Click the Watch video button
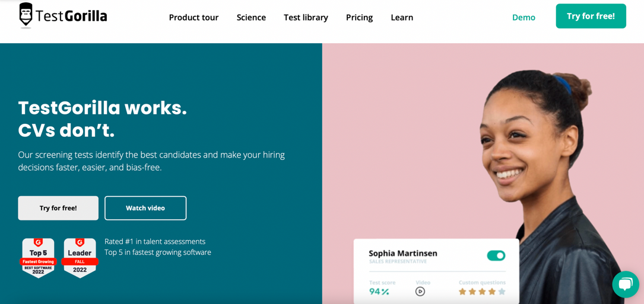Image resolution: width=644 pixels, height=304 pixels. point(145,208)
